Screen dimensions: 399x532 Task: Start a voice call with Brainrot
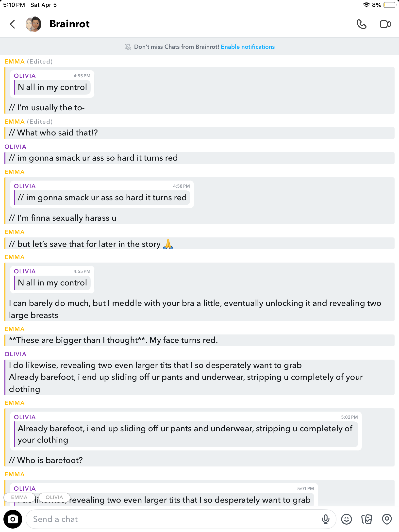coord(361,24)
